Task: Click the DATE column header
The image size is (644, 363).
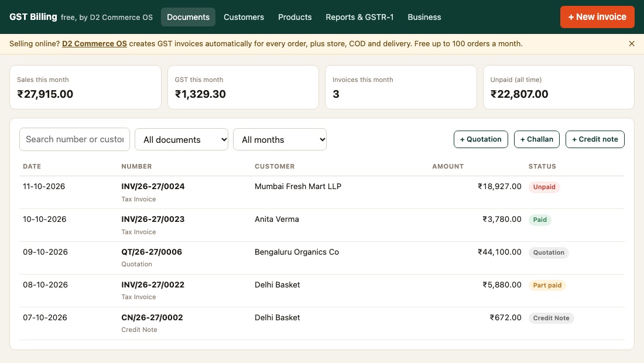Action: coord(32,166)
